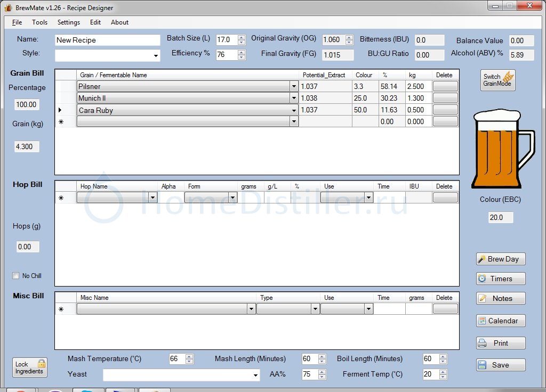Adjust the Boil Length stepper
Image resolution: width=546 pixels, height=392 pixels.
coord(443,359)
